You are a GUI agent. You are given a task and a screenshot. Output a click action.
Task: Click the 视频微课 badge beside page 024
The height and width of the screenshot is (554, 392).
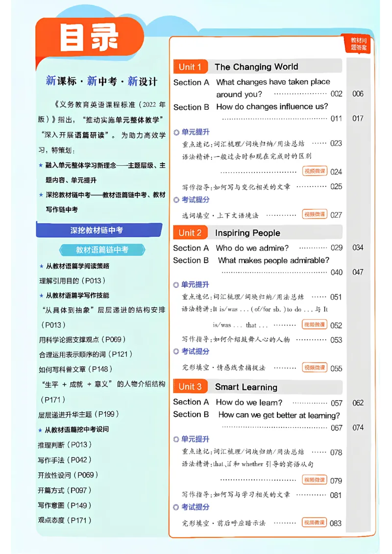click(x=315, y=171)
